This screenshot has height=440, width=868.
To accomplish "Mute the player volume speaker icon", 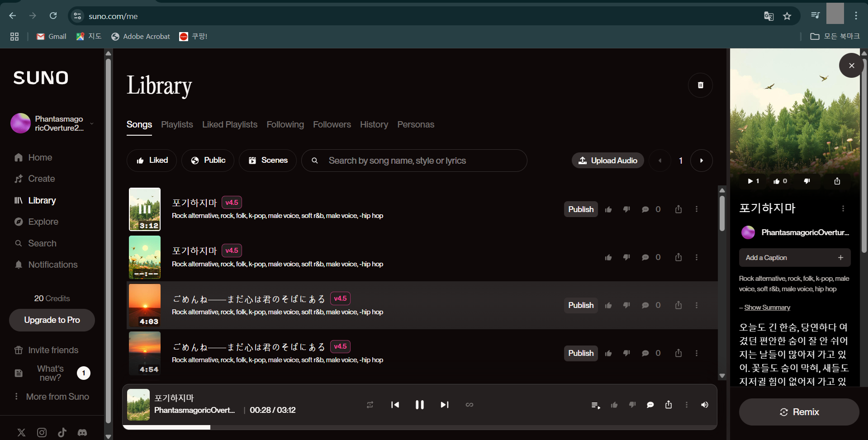I will click(x=705, y=405).
